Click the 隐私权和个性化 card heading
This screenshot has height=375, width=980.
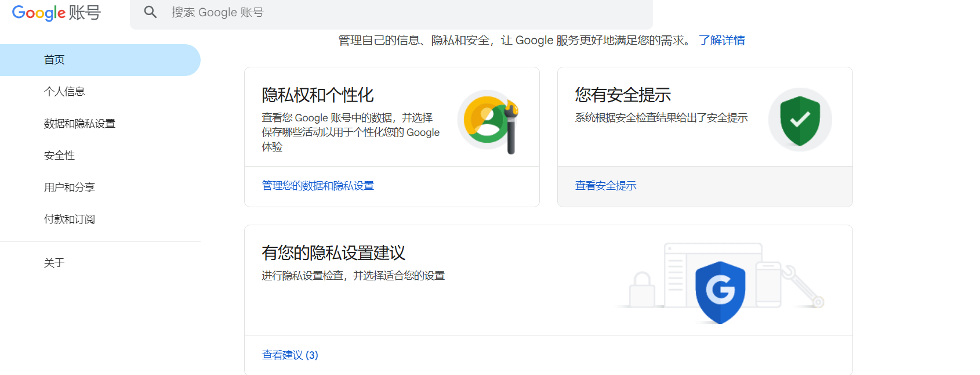pos(318,95)
